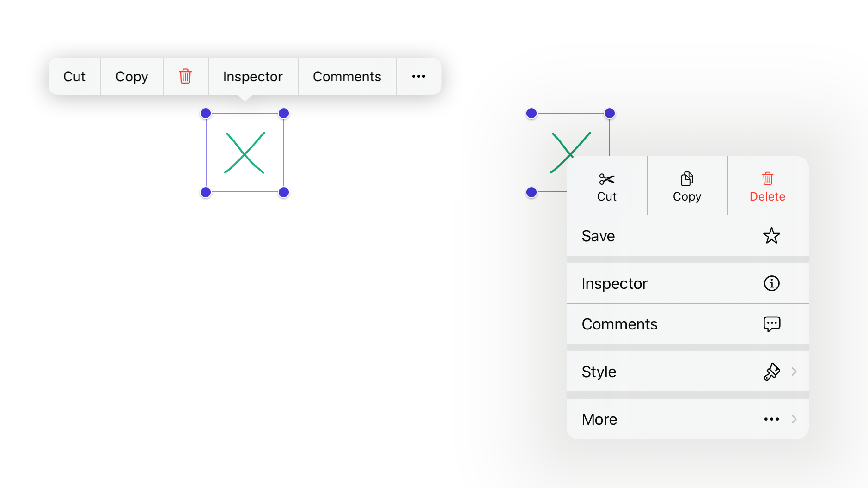Open Inspector from the popup toolbar
The height and width of the screenshot is (488, 868).
pos(253,76)
